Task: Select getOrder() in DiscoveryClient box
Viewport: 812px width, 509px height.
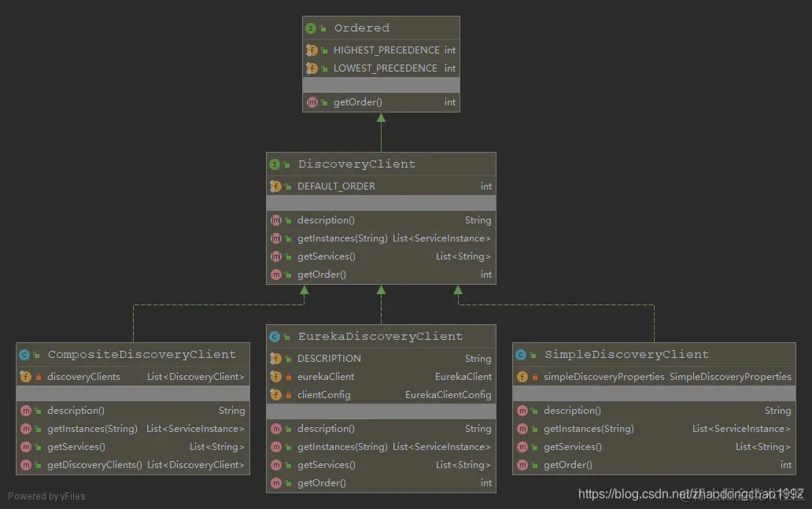Action: pos(322,275)
